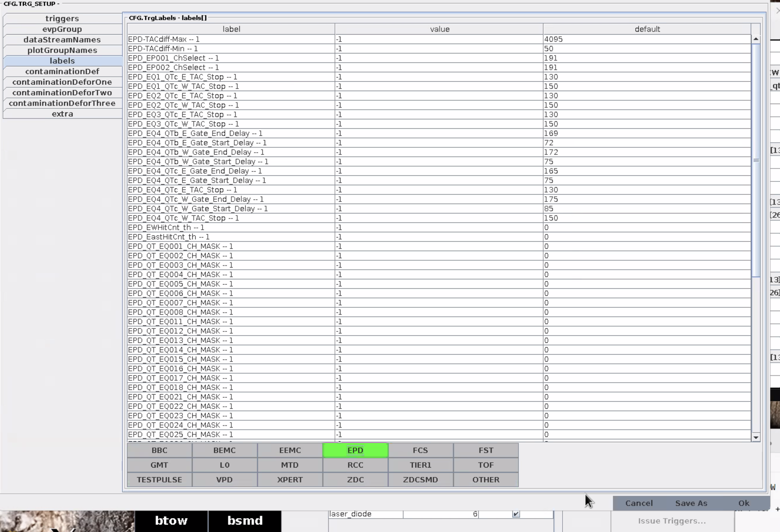Screen dimensions: 780x532
Task: Click default 175 for EPD_EQ4_QTc_W_Gate_End_Delay
Action: 647,199
